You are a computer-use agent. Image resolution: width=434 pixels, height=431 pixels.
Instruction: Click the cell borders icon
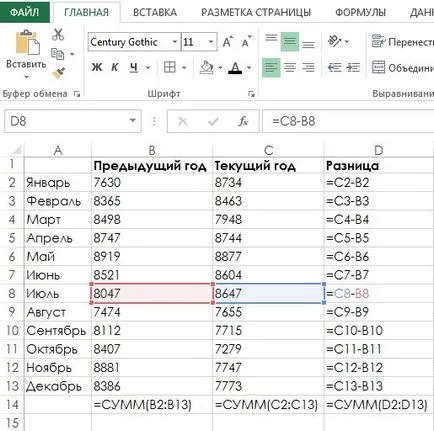point(169,68)
